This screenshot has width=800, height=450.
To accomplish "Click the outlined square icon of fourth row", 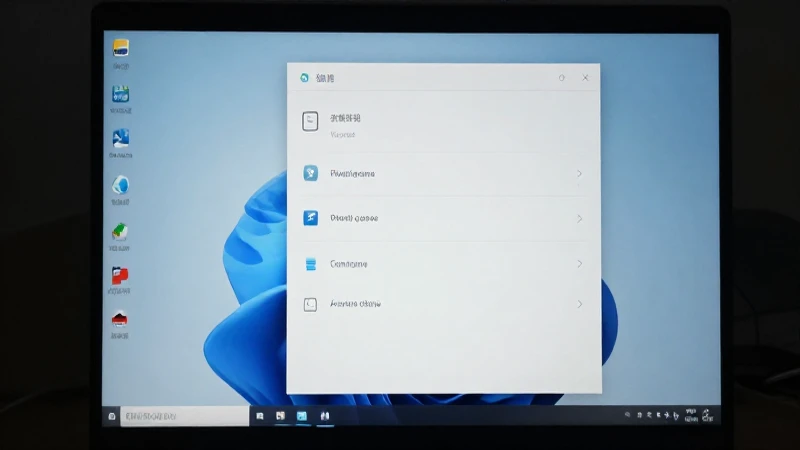I will 310,305.
